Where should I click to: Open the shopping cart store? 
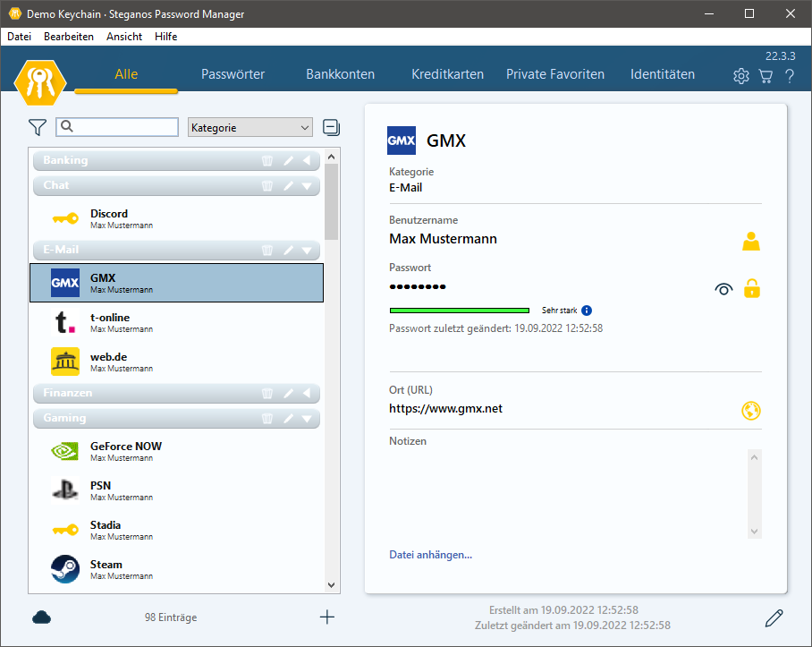coord(765,76)
